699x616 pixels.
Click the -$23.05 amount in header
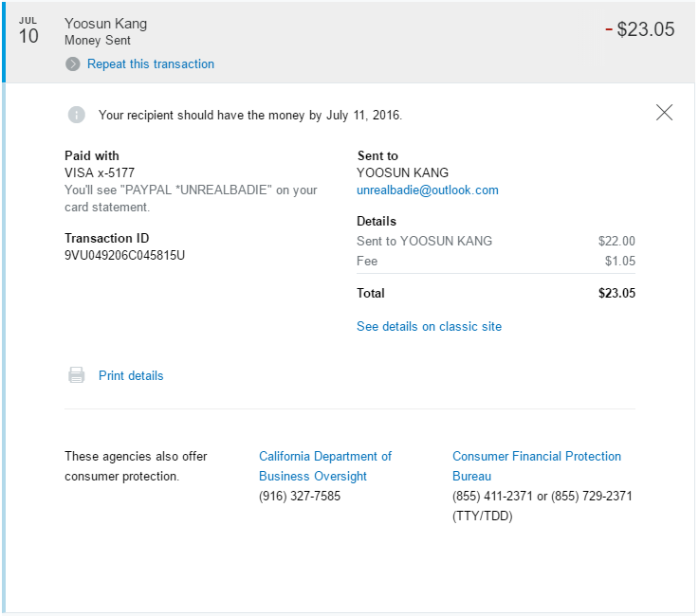pos(640,29)
